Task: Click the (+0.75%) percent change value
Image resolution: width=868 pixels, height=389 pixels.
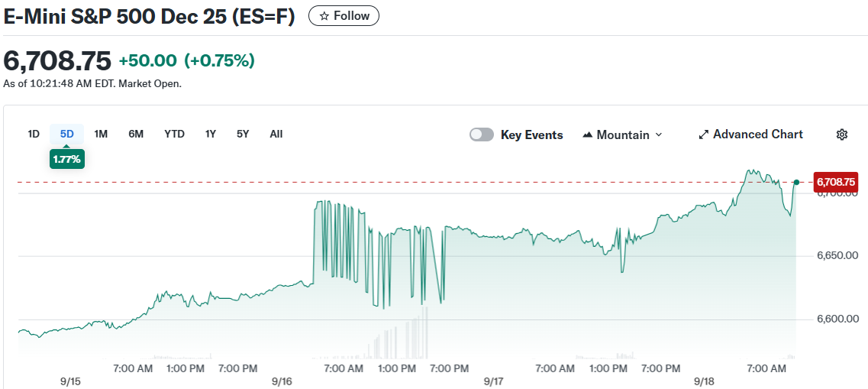Action: (x=219, y=60)
